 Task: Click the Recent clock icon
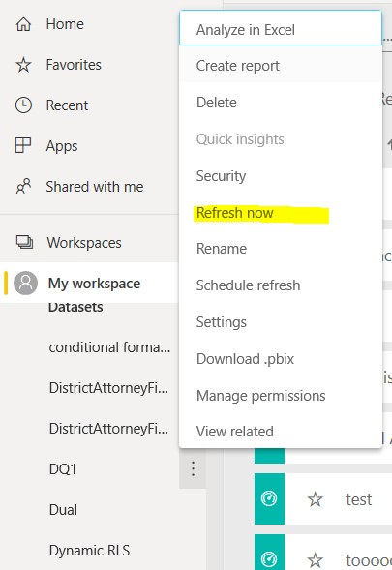23,105
